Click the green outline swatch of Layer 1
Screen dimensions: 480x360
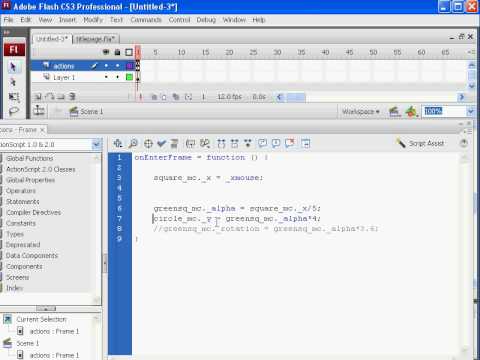click(x=129, y=77)
